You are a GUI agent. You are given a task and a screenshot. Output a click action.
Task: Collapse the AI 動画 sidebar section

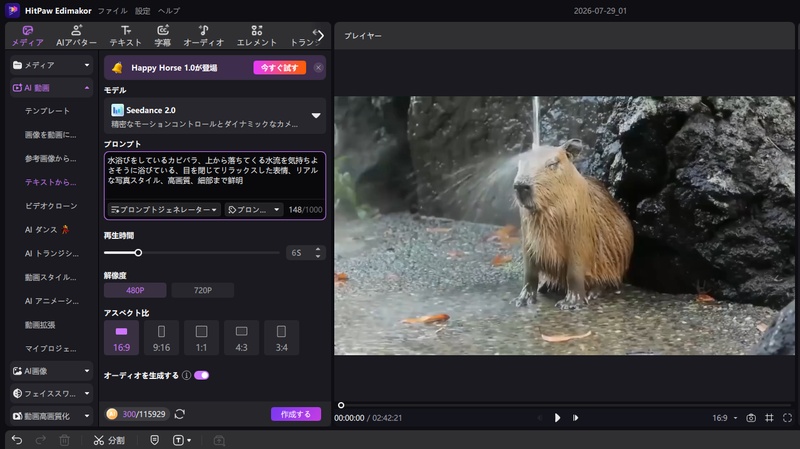click(51, 88)
